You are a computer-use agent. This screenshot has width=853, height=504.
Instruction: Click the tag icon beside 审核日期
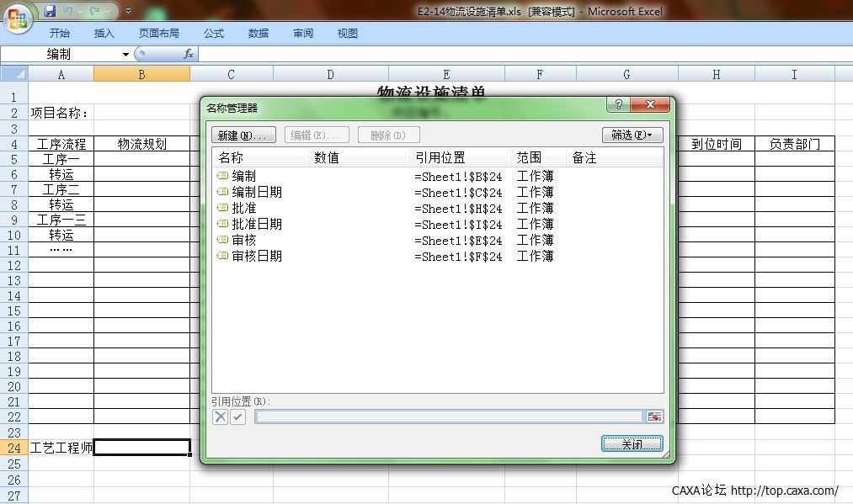click(222, 256)
